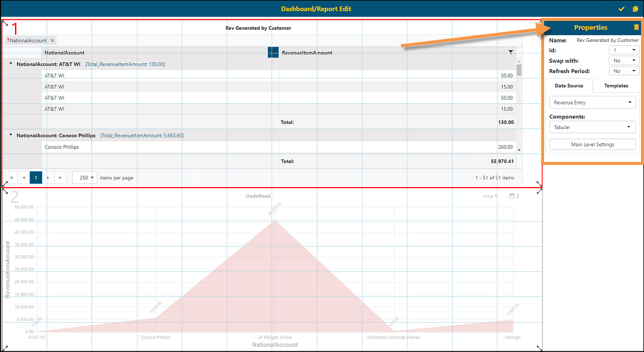
Task: Collapse the NationalAccount: AT&T WI group
Action: click(x=10, y=63)
